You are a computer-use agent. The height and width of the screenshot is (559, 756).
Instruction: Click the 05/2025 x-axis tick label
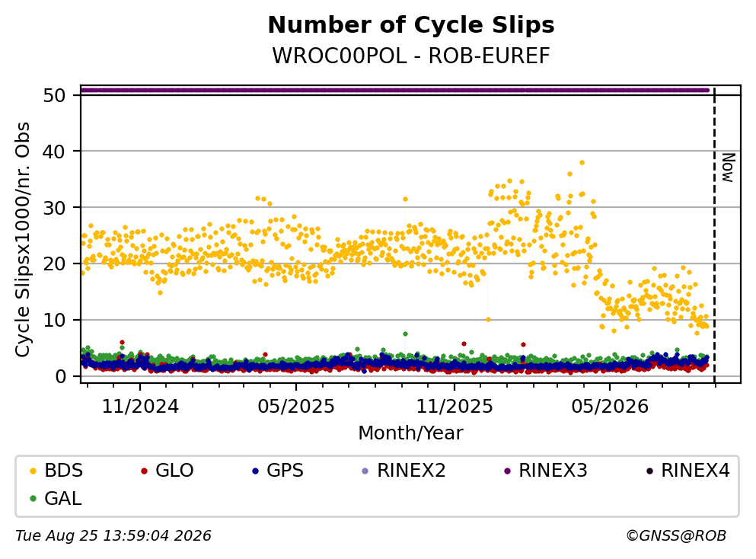tap(295, 407)
